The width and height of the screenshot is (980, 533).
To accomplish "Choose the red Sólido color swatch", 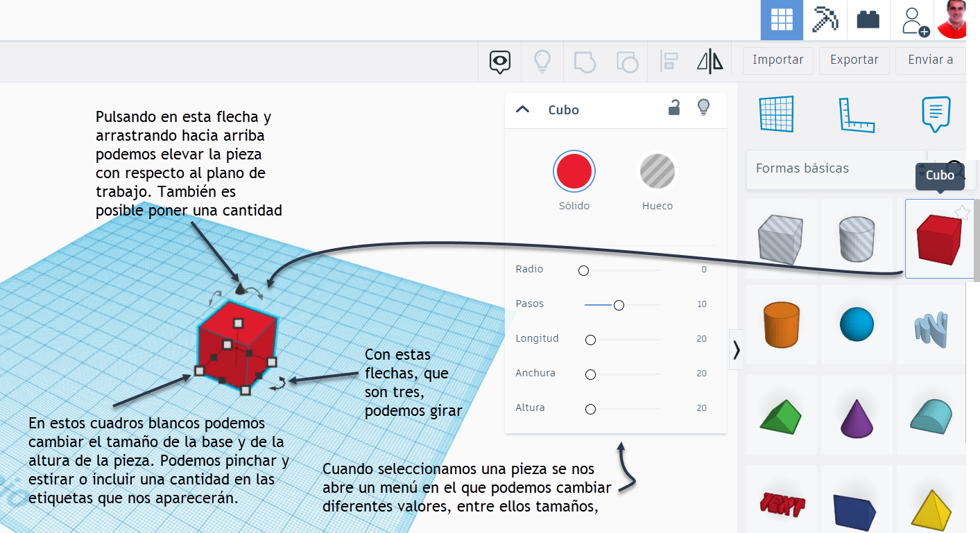I will (574, 170).
